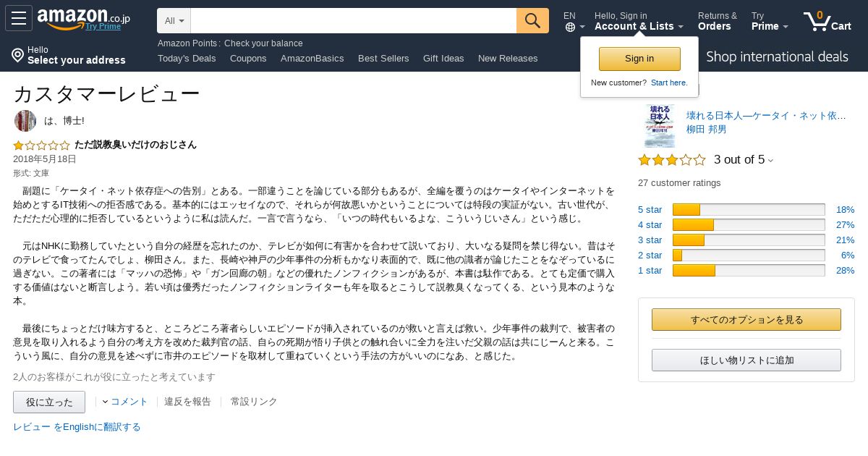Image resolution: width=868 pixels, height=456 pixels.
Task: Click the one-star review rating
Action: 41,145
